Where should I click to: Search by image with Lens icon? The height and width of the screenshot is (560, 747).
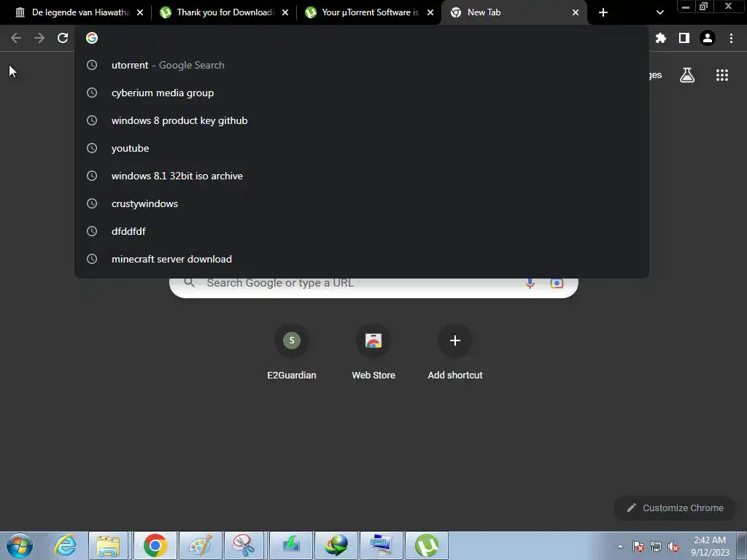(x=557, y=283)
